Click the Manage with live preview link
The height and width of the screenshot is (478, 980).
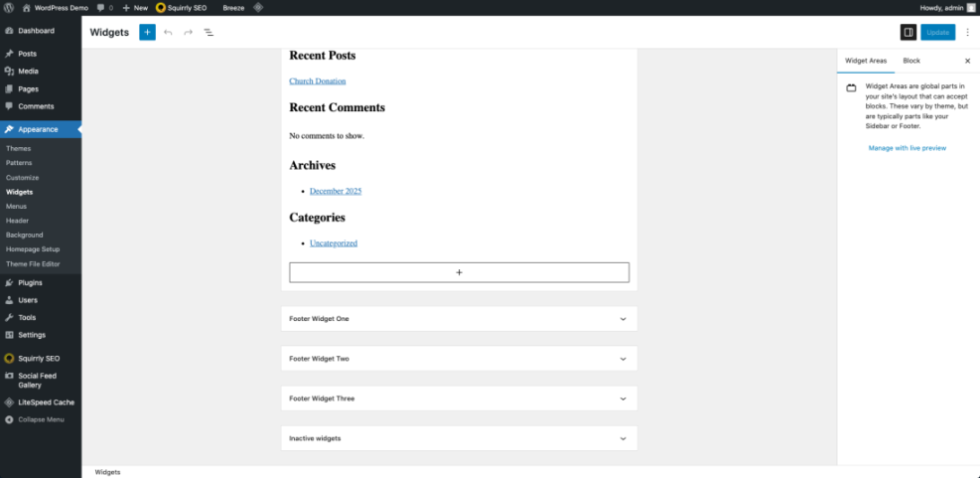pyautogui.click(x=907, y=148)
